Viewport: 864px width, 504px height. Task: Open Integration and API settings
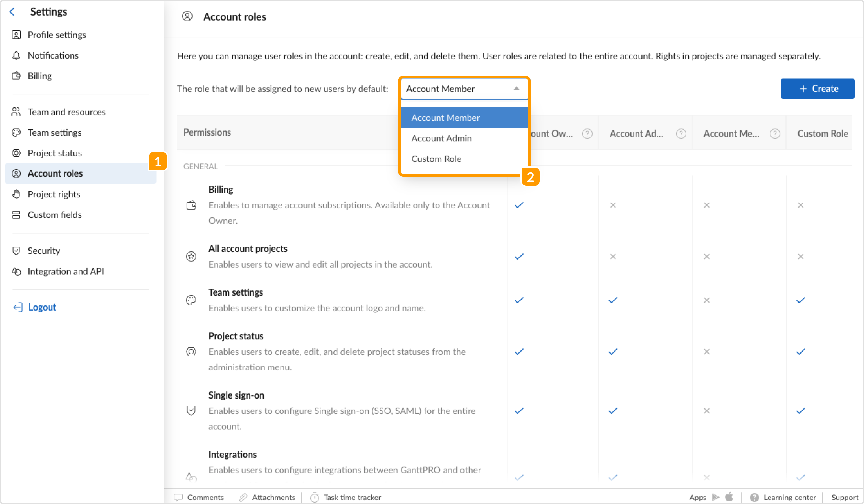[66, 271]
